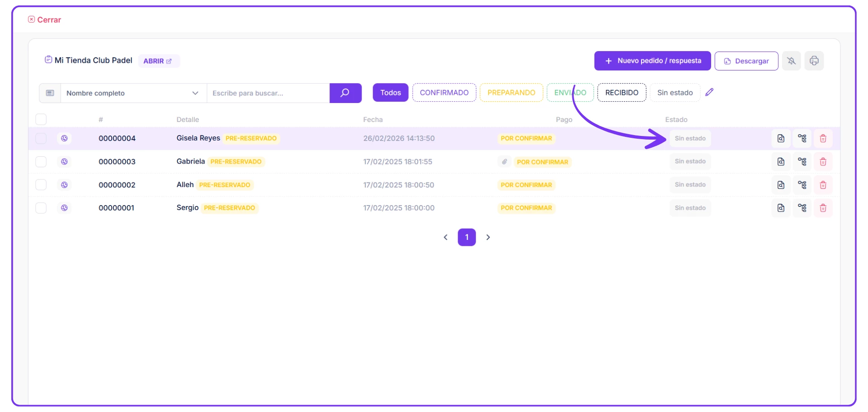Open document view for order 00000004
Screen dimensions: 868x412
click(781, 139)
